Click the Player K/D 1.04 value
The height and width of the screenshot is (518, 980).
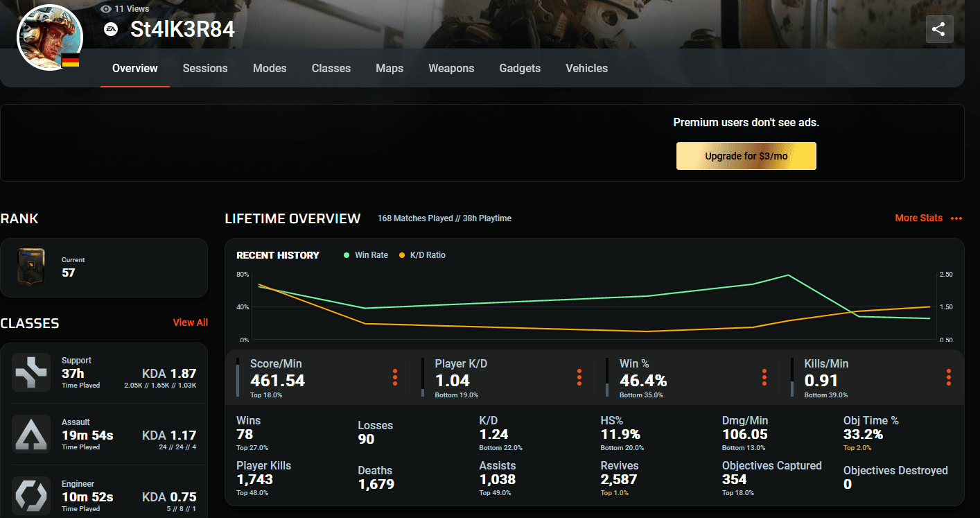point(452,381)
